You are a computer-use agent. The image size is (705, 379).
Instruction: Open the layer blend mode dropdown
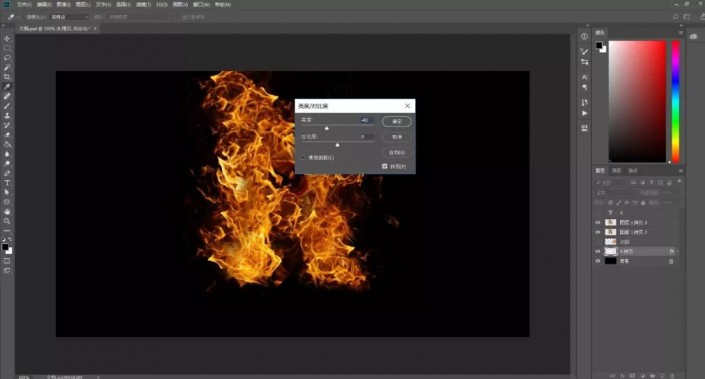pos(616,192)
